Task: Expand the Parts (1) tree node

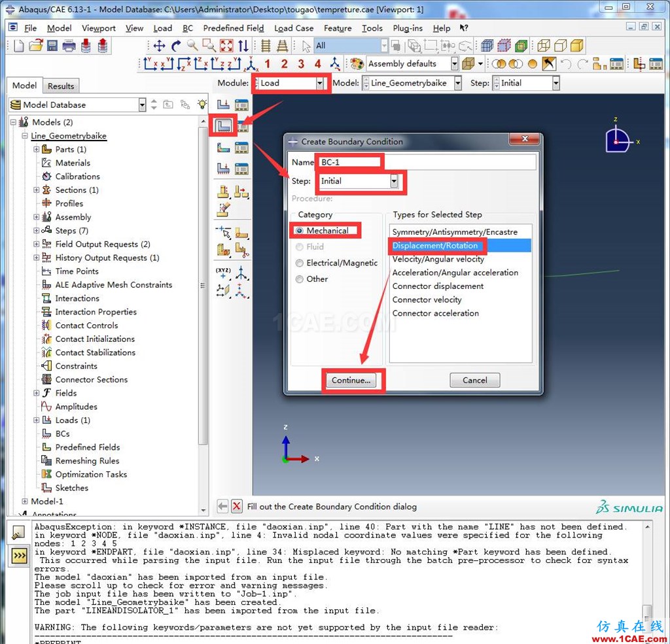Action: [x=37, y=149]
